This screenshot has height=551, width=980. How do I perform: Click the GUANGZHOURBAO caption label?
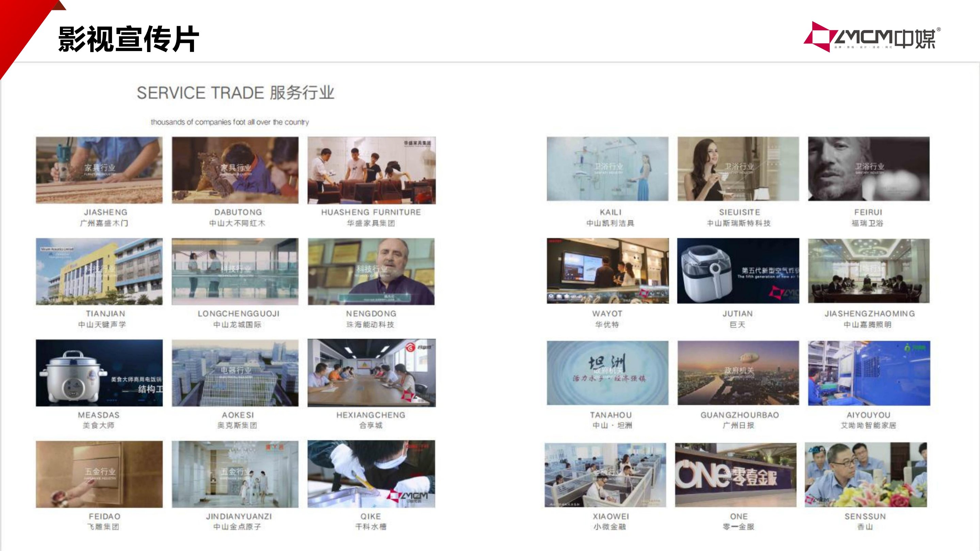(x=739, y=415)
